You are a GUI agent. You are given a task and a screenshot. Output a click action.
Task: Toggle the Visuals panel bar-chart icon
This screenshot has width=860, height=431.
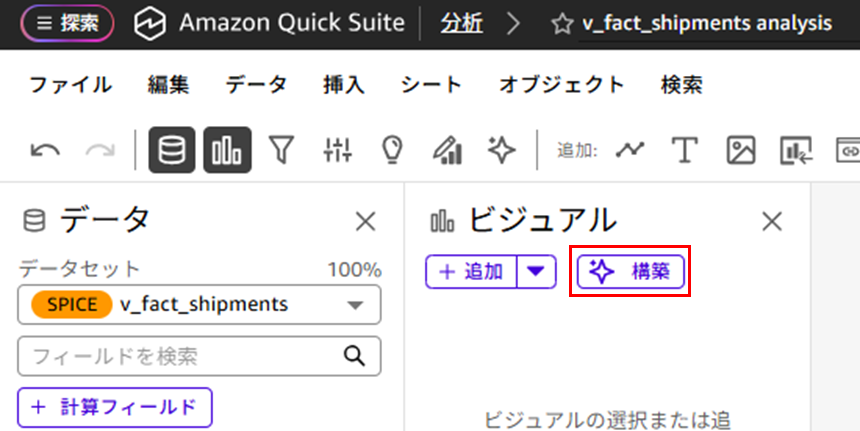coord(228,150)
